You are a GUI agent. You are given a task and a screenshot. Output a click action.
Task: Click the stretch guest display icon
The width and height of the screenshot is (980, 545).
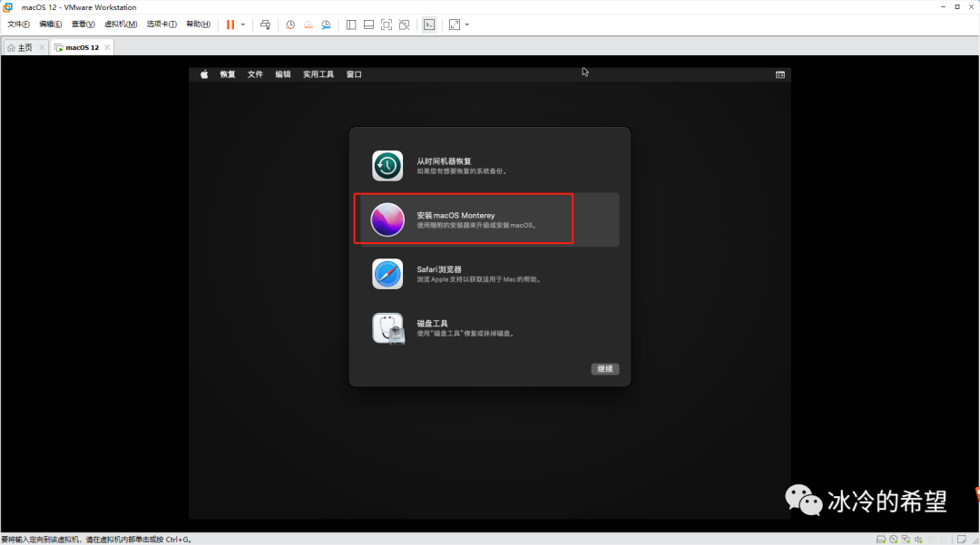tap(455, 24)
